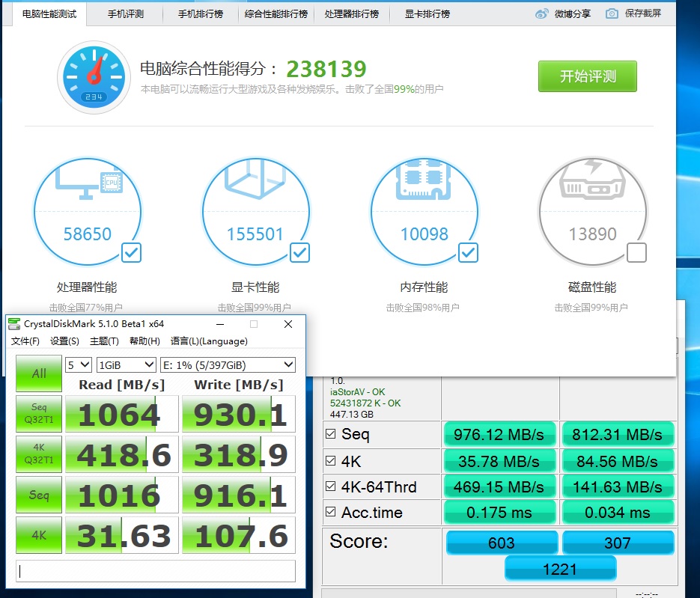This screenshot has height=598, width=700.
Task: Toggle the Acc.time checkbox in AS SSD
Action: 331,511
